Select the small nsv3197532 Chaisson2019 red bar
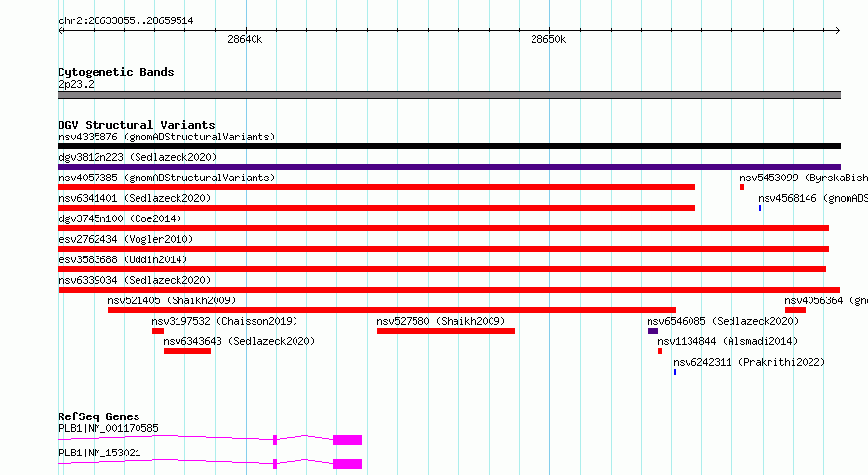The width and height of the screenshot is (868, 475). point(158,331)
